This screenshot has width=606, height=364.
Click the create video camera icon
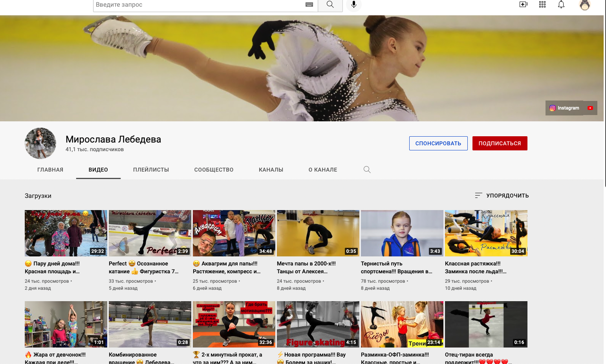[523, 5]
